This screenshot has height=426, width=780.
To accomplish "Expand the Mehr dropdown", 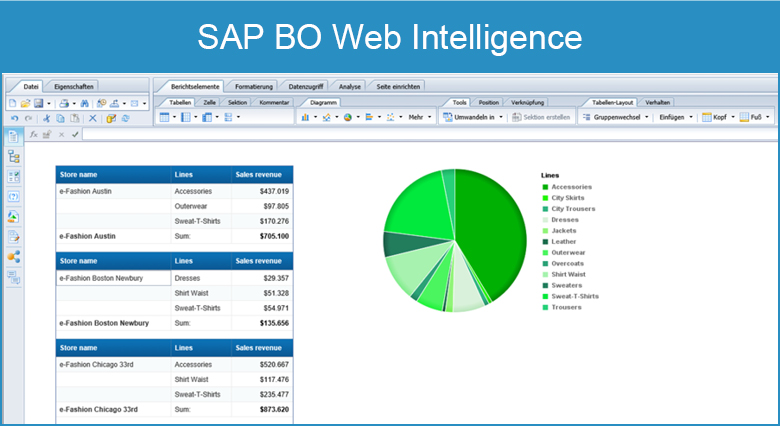I will [x=430, y=117].
